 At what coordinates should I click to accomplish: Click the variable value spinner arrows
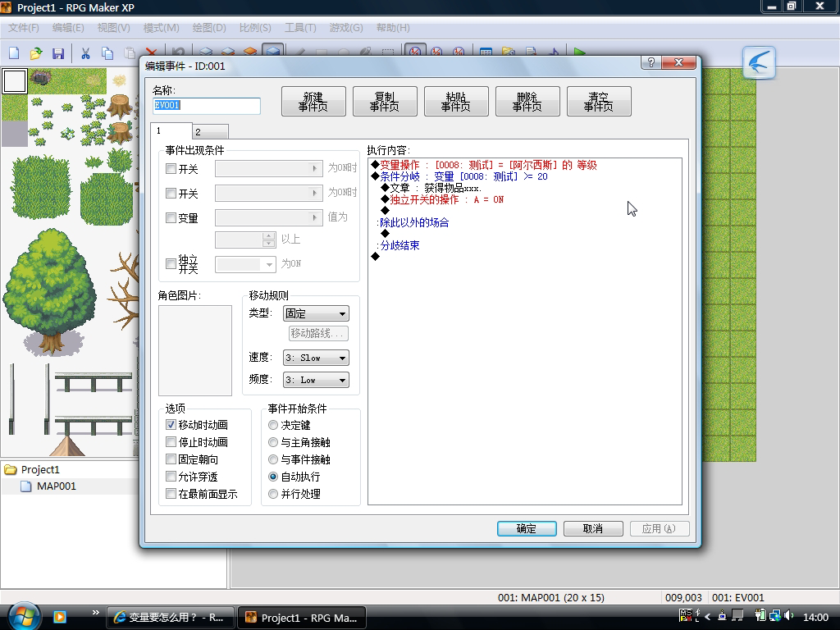(269, 240)
